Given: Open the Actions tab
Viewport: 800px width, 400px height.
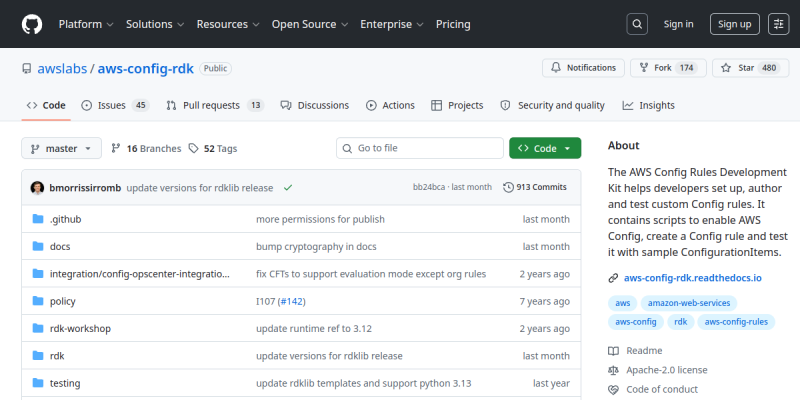Looking at the screenshot, I should pos(390,105).
